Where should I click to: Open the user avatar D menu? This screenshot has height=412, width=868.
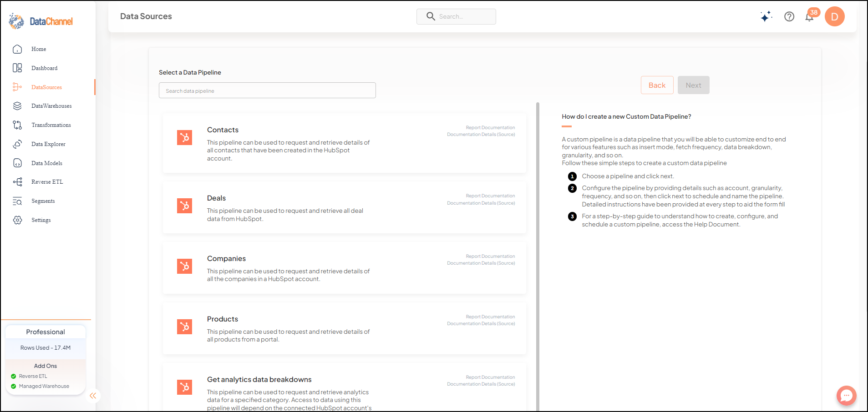click(834, 16)
